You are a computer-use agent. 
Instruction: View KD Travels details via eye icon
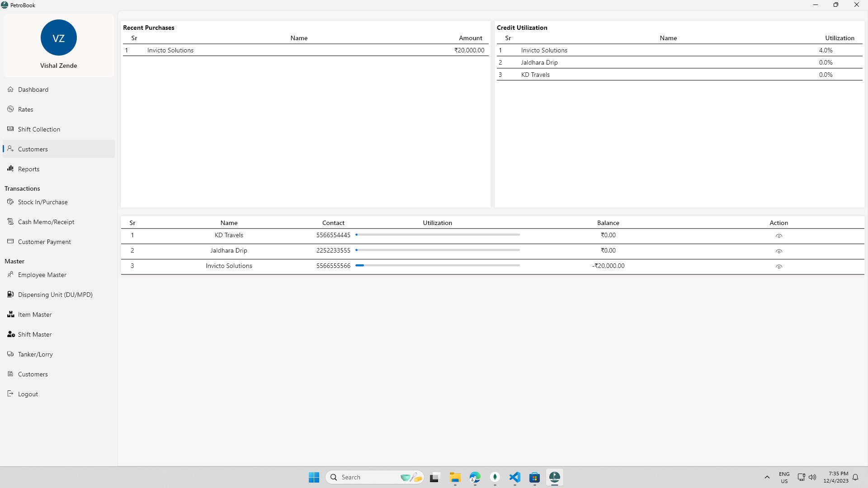778,236
